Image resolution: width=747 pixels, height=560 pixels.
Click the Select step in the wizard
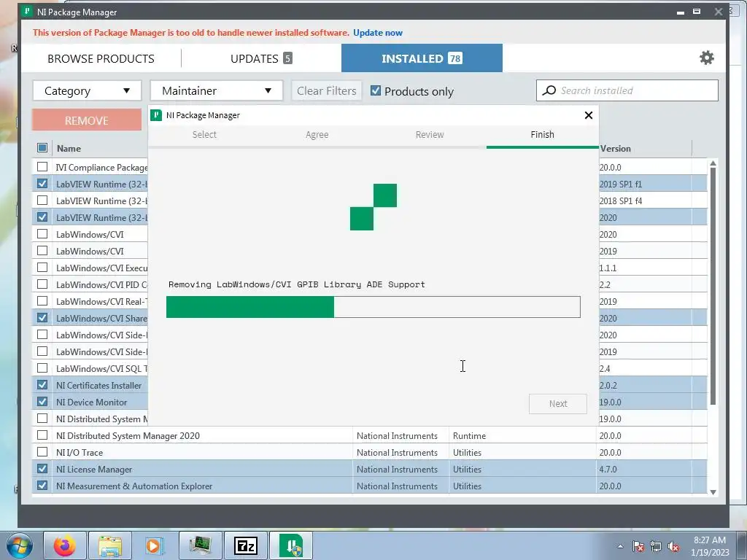204,134
